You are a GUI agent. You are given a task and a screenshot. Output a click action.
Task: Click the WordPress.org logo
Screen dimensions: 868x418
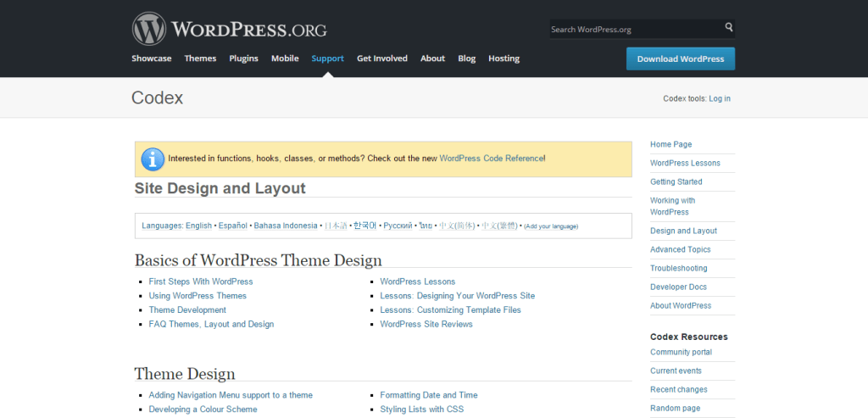click(x=229, y=29)
